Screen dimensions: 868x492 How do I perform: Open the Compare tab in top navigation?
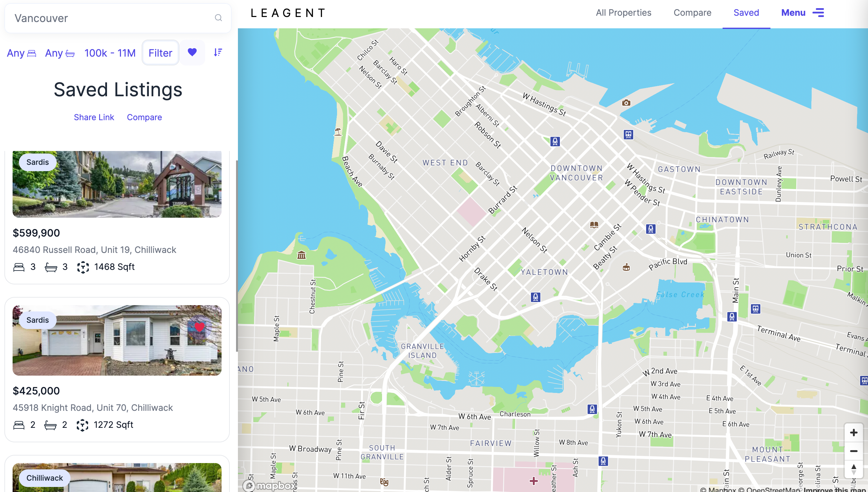(692, 13)
